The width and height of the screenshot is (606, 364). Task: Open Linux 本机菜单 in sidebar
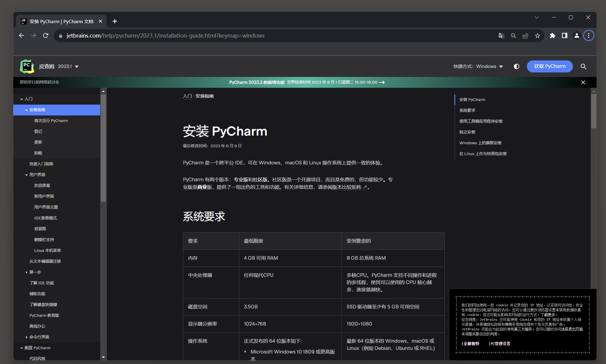click(x=48, y=250)
